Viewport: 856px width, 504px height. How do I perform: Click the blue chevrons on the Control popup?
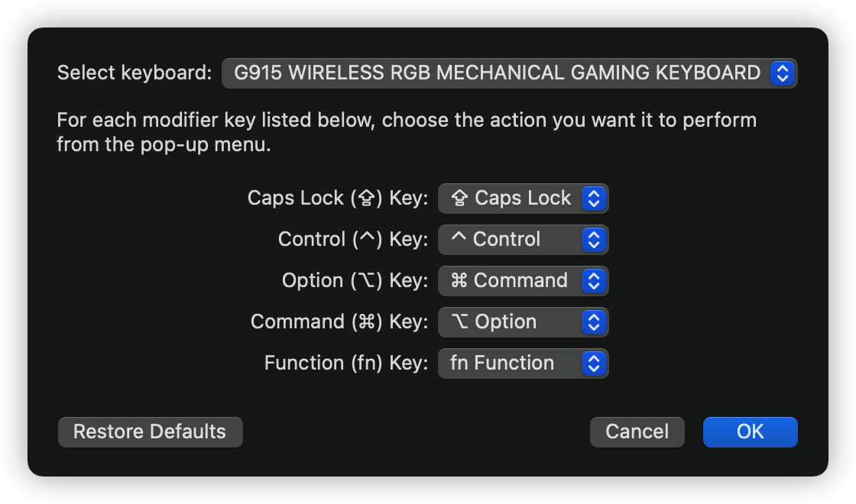pyautogui.click(x=594, y=240)
